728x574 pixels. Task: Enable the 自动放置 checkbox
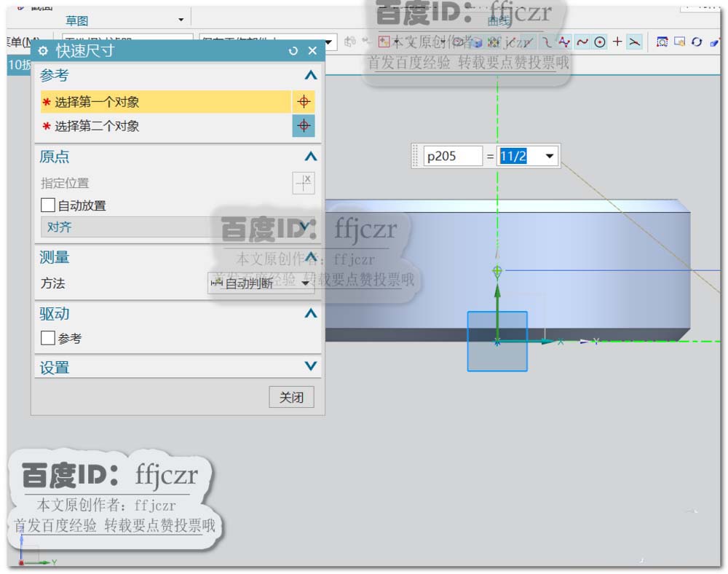pyautogui.click(x=48, y=205)
